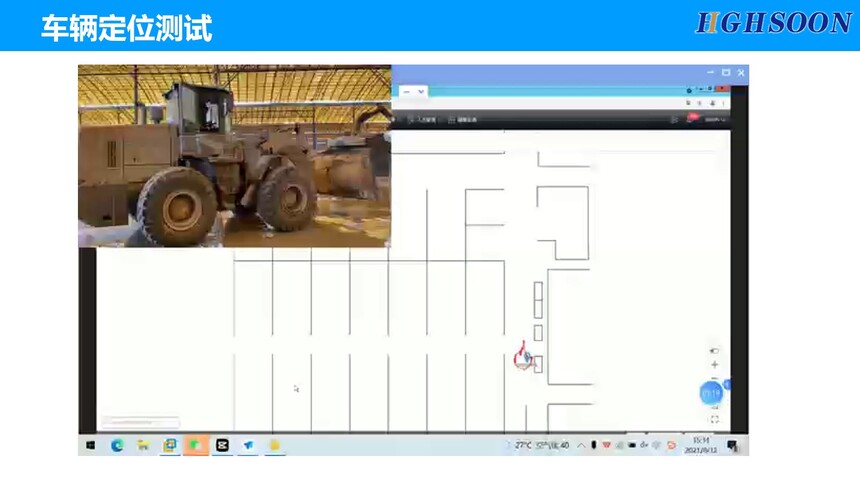
Task: Show hidden system tray icons
Action: point(582,445)
